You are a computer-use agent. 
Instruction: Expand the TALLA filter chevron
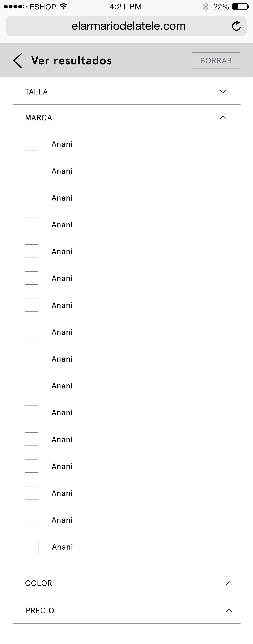pyautogui.click(x=222, y=91)
